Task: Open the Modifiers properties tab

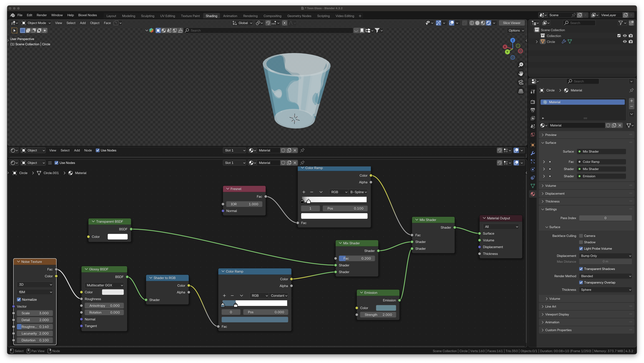Action: (533, 153)
